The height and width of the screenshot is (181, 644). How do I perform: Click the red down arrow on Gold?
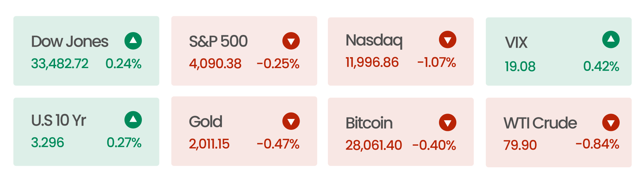[291, 121]
